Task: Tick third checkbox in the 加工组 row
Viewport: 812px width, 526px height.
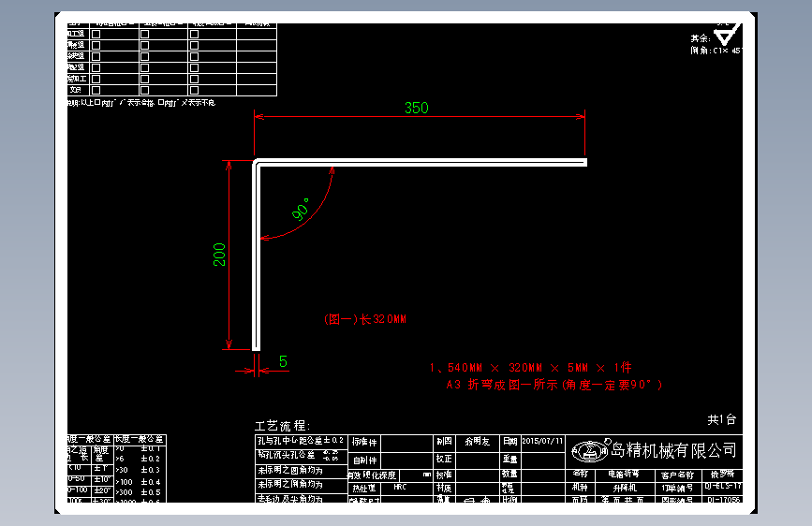Action: pos(194,34)
